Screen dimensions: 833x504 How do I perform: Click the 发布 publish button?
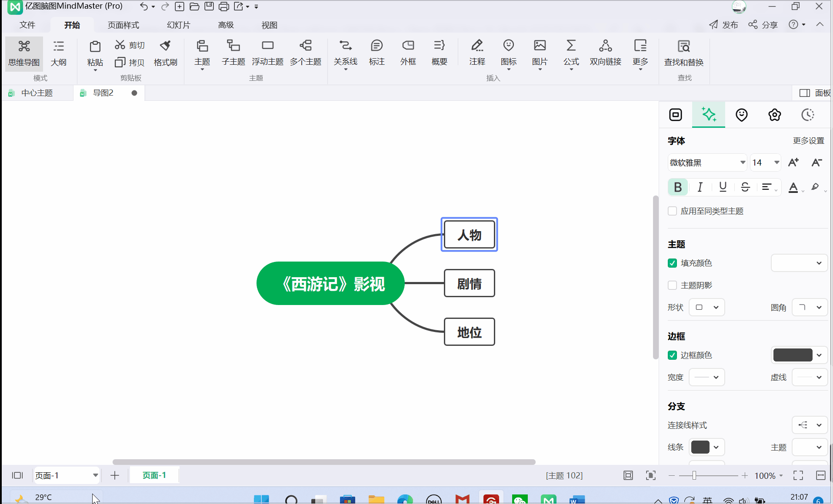tap(724, 25)
